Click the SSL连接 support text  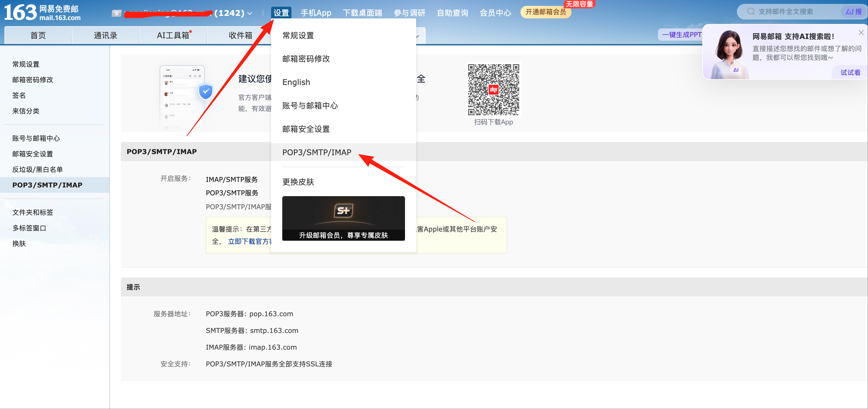[269, 364]
